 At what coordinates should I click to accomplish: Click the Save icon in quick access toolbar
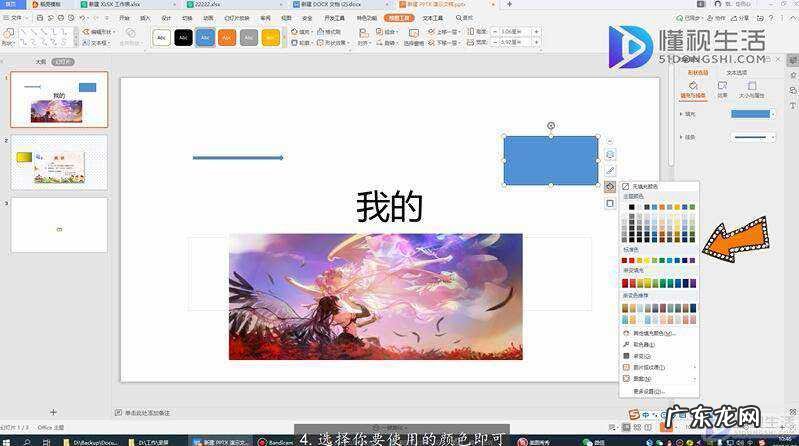[40, 18]
